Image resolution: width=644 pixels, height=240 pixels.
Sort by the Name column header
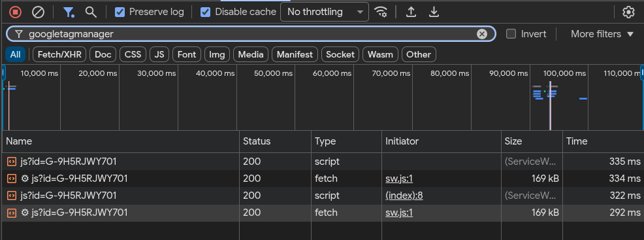[121, 141]
